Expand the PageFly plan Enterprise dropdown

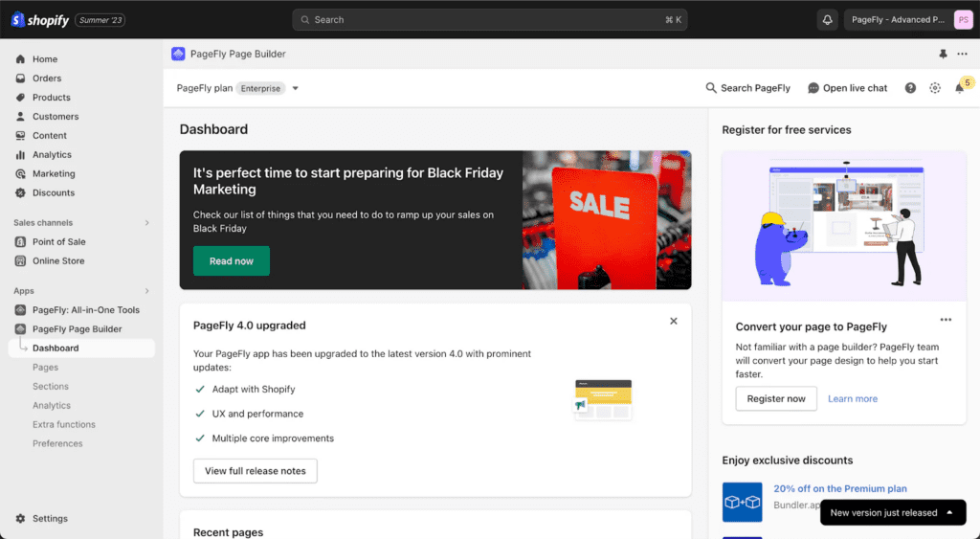point(296,88)
